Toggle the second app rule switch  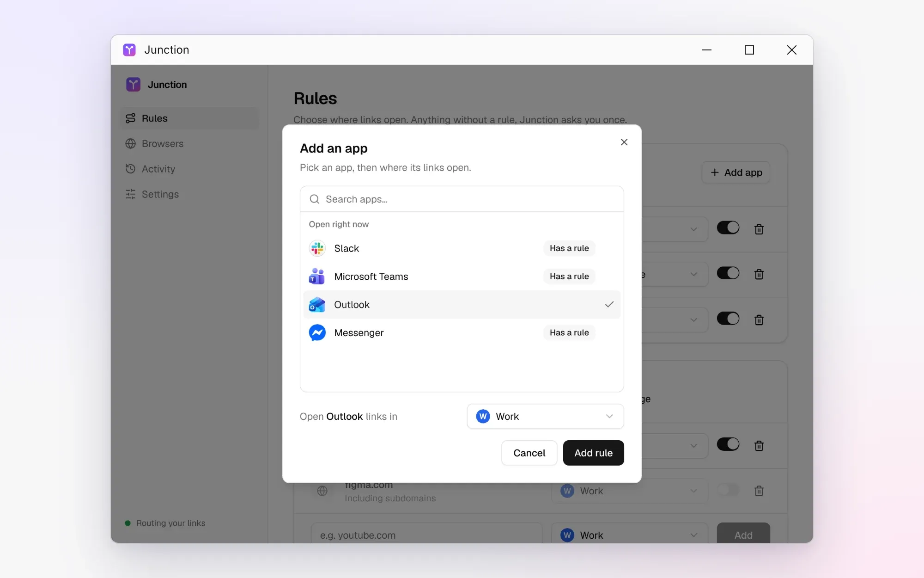[x=728, y=273]
